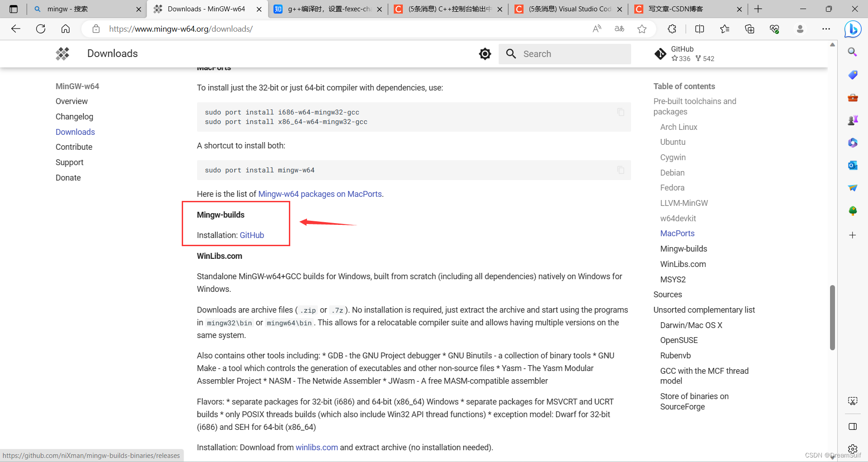Copy the i686 port install code block
The height and width of the screenshot is (462, 868).
pos(621,112)
